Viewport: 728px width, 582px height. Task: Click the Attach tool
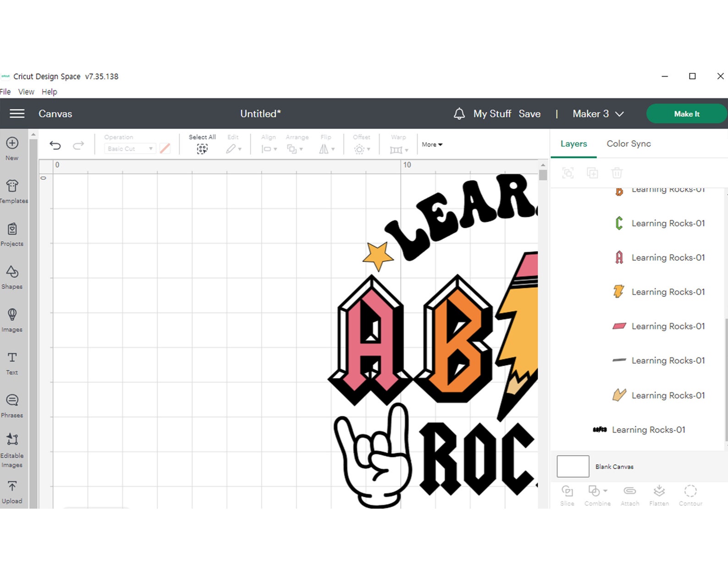pyautogui.click(x=630, y=495)
